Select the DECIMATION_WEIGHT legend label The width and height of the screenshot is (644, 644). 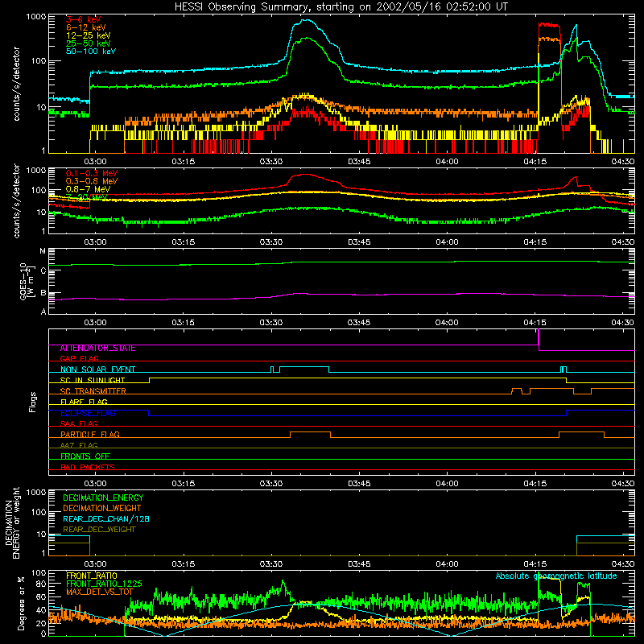[102, 509]
